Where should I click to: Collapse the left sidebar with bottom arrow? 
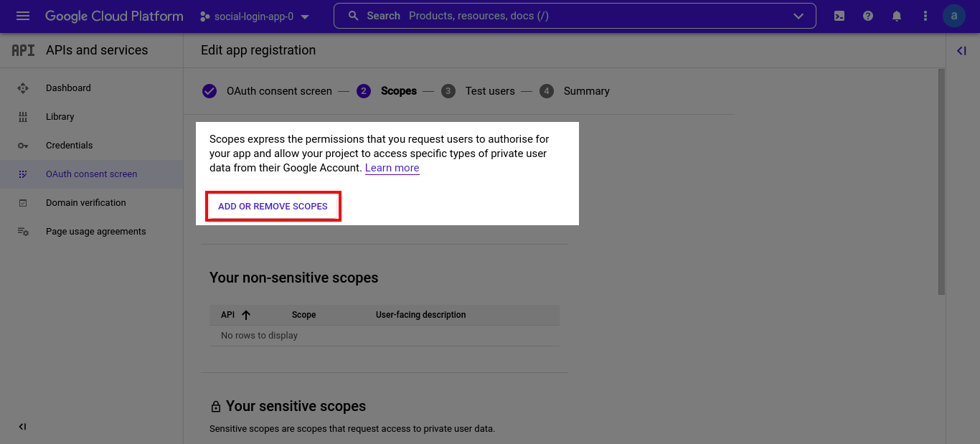22,427
